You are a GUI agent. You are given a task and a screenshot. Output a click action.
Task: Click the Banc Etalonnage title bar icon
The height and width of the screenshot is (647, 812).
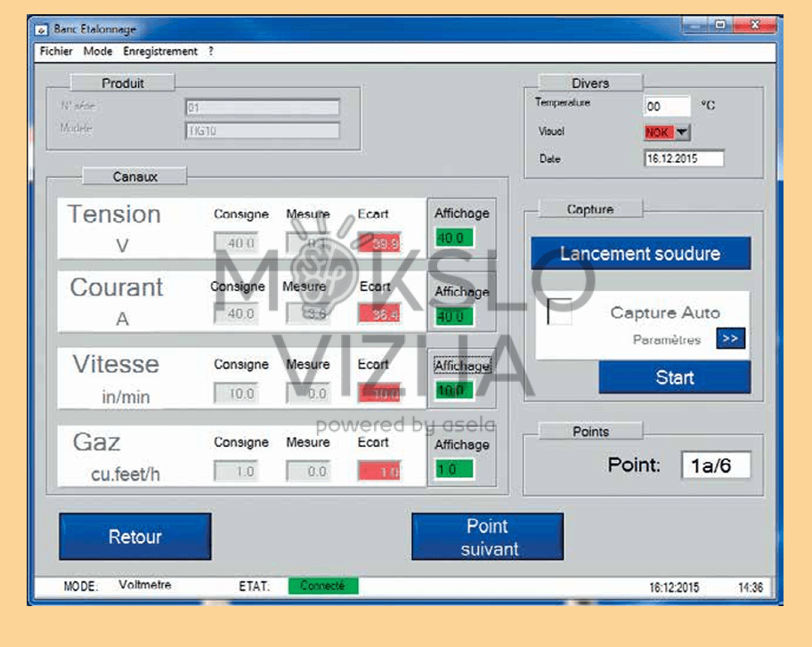[x=41, y=29]
